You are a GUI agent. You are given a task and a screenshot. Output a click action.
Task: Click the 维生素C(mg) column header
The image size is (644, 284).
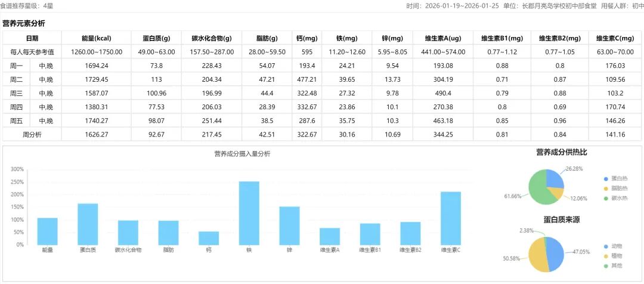(615, 38)
